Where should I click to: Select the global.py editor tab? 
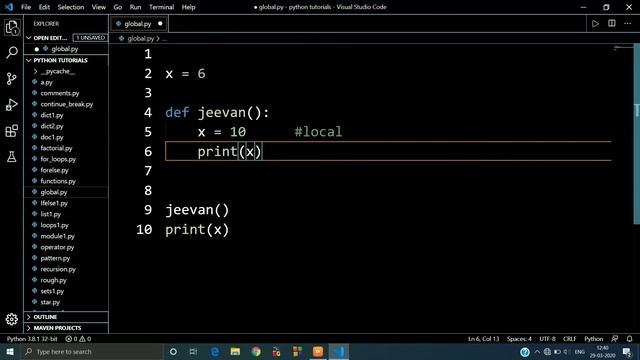[138, 24]
